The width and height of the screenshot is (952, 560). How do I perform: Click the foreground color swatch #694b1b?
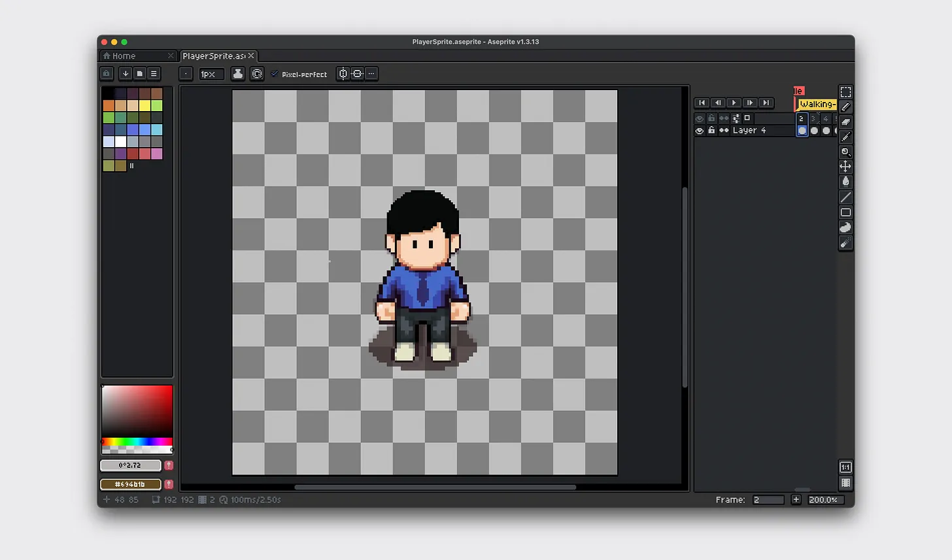point(130,484)
